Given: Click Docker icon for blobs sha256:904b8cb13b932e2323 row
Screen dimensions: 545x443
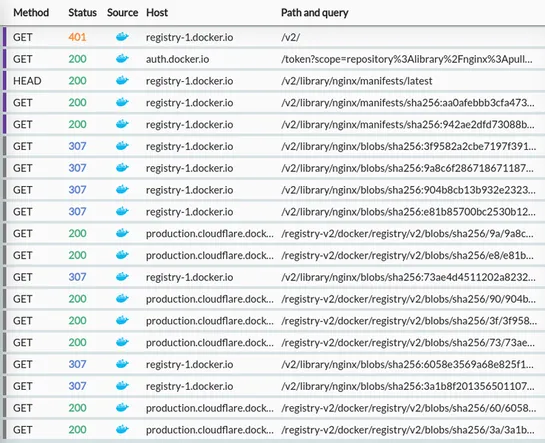Looking at the screenshot, I should point(122,189).
